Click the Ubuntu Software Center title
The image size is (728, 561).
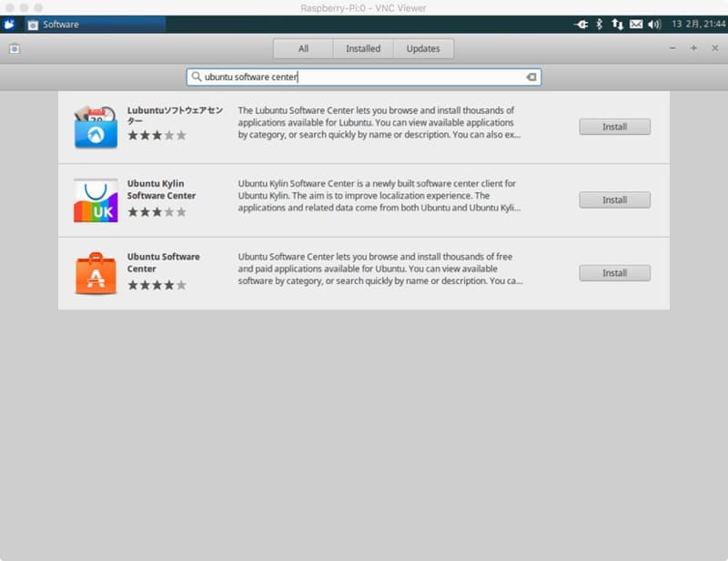coord(164,262)
